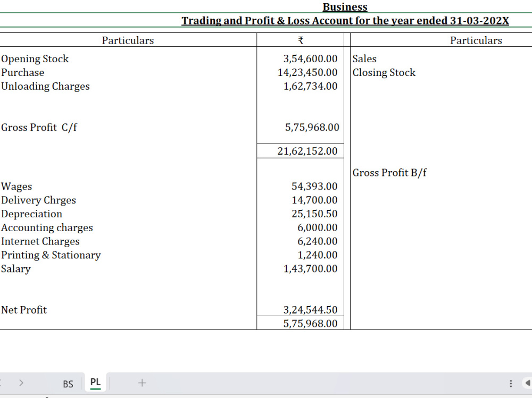Click the Depreciation label cell
This screenshot has height=398, width=532.
[31, 214]
